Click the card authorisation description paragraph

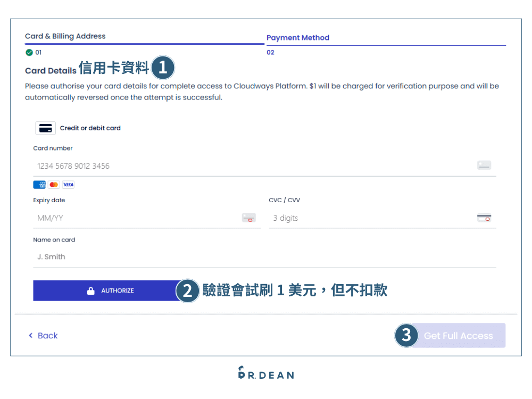point(262,92)
